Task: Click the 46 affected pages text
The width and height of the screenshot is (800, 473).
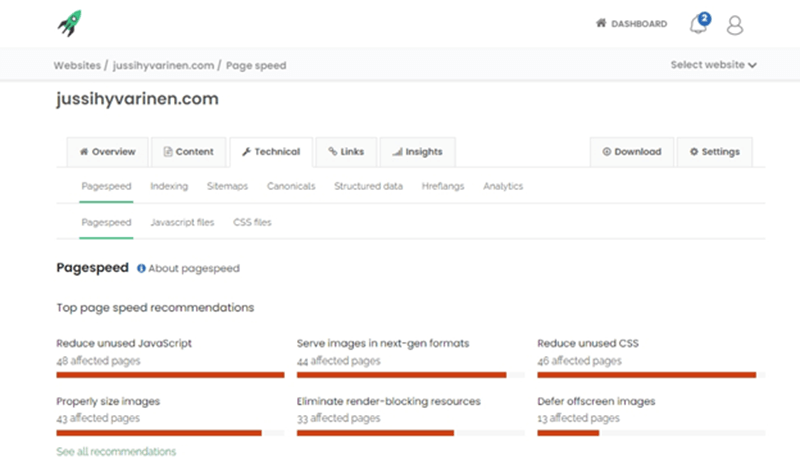Action: (579, 361)
